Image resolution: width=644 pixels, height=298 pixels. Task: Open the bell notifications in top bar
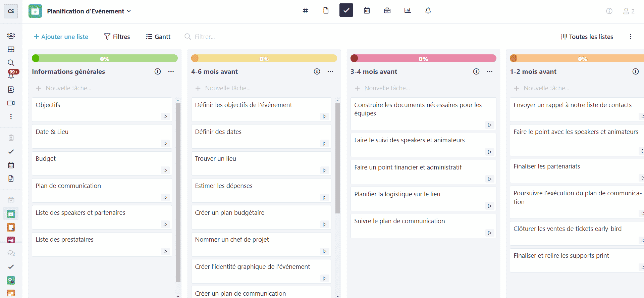pos(428,10)
